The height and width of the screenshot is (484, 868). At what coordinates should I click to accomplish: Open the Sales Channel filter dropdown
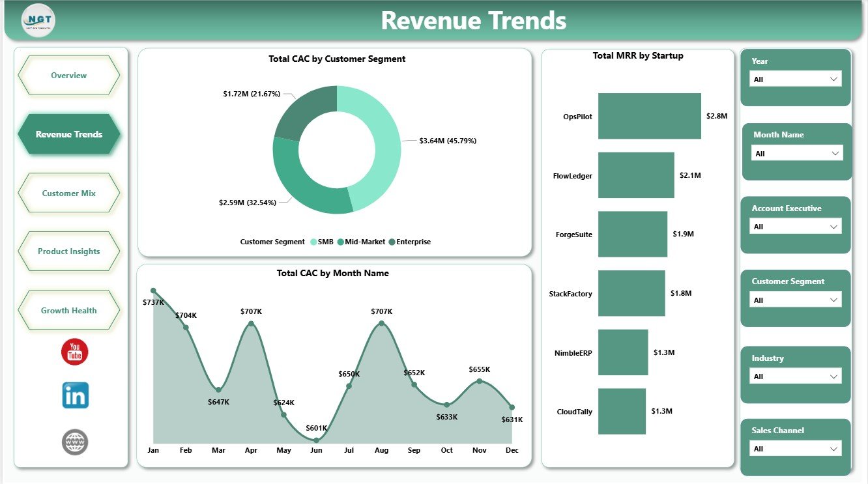[795, 448]
